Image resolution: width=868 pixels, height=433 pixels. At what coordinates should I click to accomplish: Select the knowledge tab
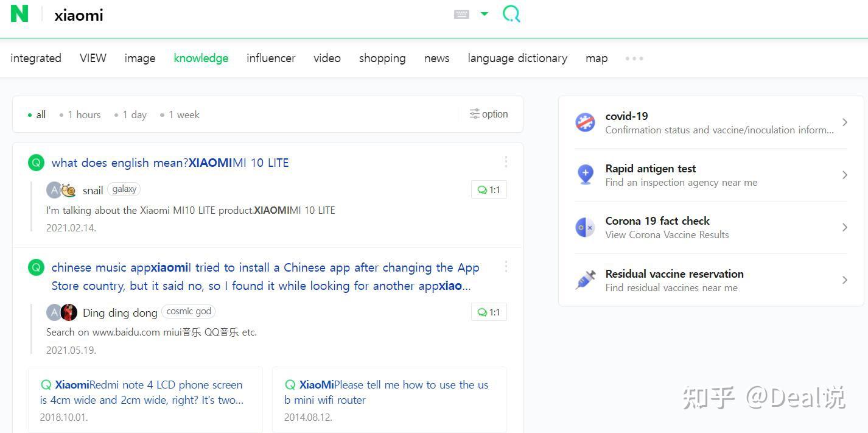coord(201,58)
